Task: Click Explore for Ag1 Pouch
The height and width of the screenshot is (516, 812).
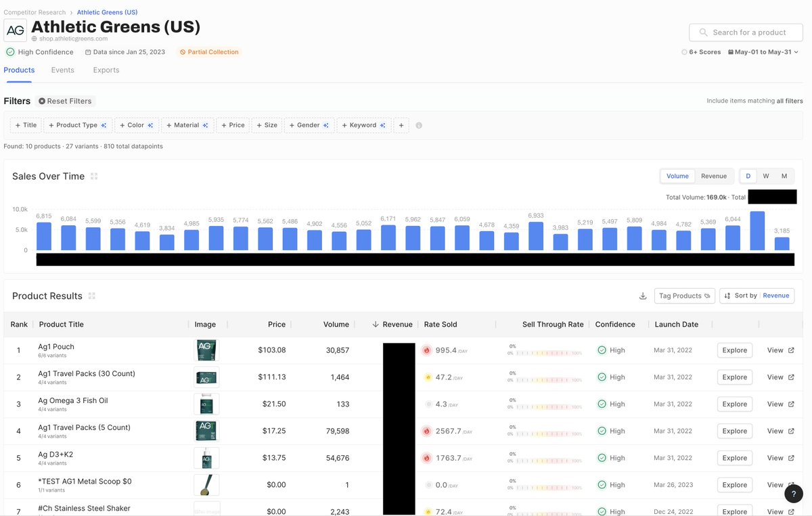Action: (x=734, y=350)
